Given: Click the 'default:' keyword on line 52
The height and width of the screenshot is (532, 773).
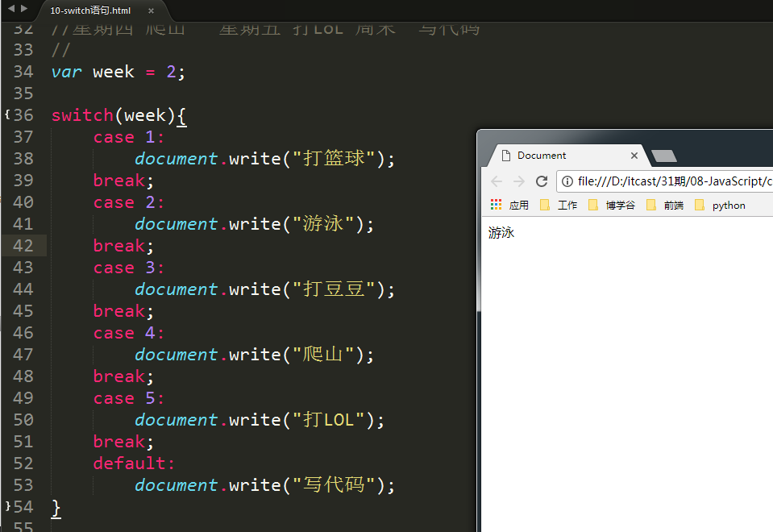Looking at the screenshot, I should click(x=134, y=463).
